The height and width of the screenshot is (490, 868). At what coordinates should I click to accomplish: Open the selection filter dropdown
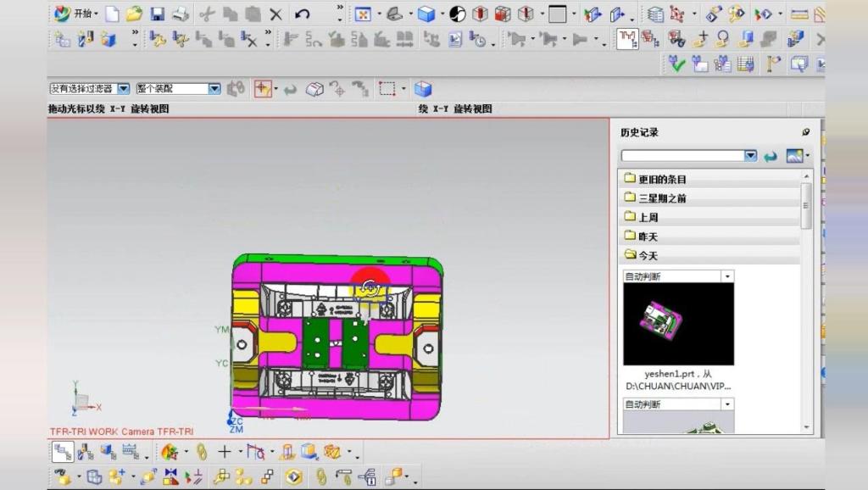coord(124,88)
